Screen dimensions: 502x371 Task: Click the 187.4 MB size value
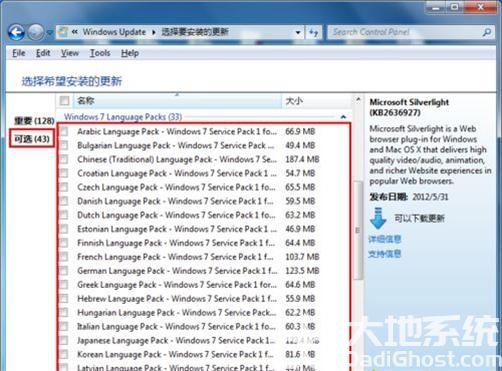[x=302, y=159]
